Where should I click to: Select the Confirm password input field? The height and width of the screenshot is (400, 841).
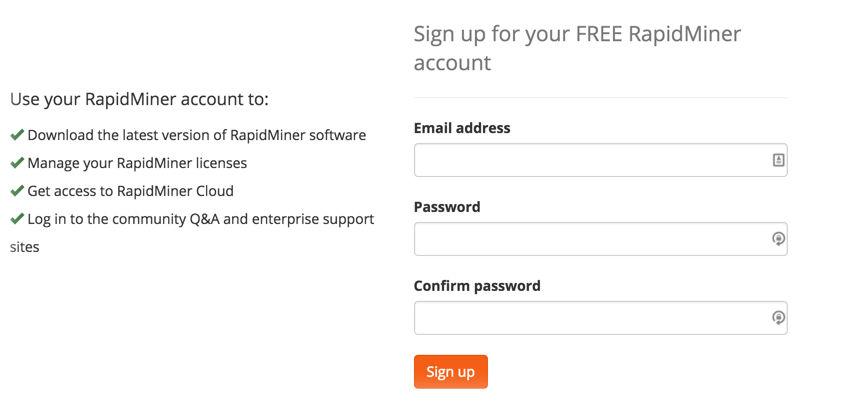(590, 318)
